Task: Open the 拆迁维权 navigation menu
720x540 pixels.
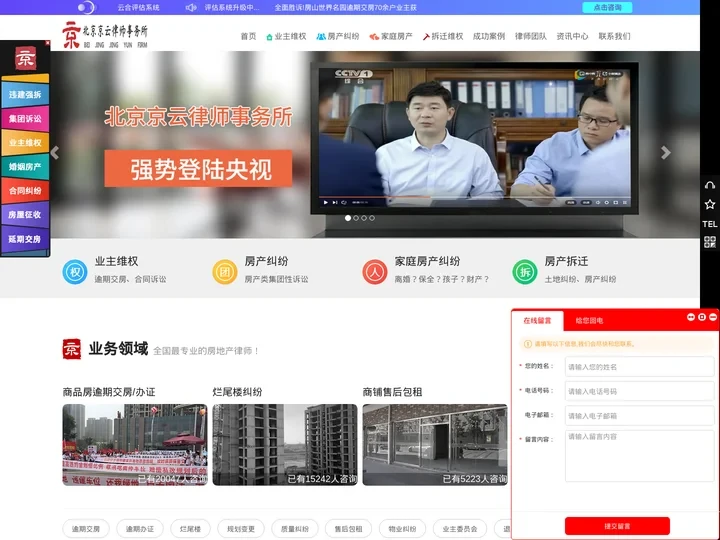Action: click(x=443, y=36)
